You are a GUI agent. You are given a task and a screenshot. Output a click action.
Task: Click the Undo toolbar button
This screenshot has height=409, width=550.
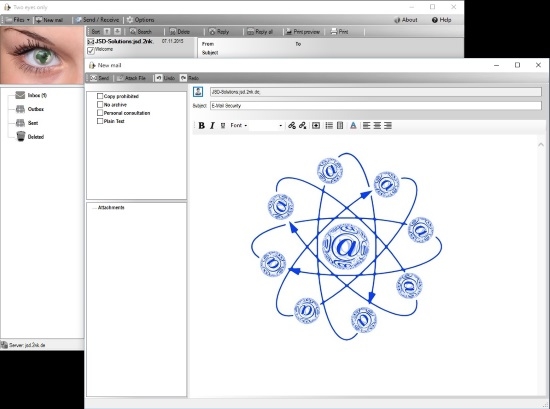click(x=165, y=78)
